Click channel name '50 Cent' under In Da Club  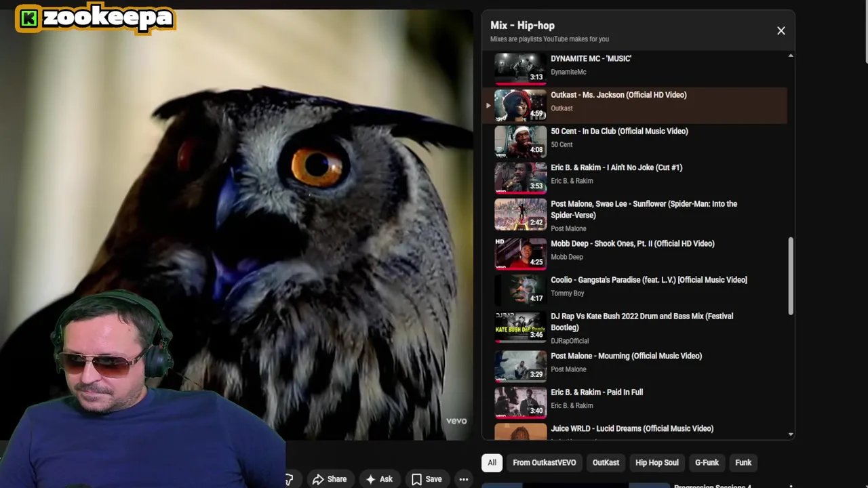561,144
